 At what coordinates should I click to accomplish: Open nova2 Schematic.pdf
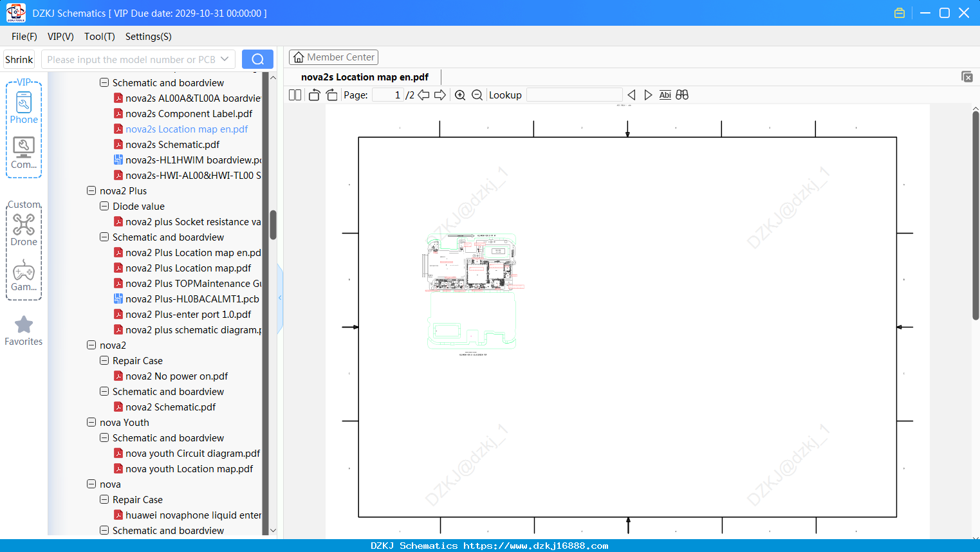tap(171, 407)
